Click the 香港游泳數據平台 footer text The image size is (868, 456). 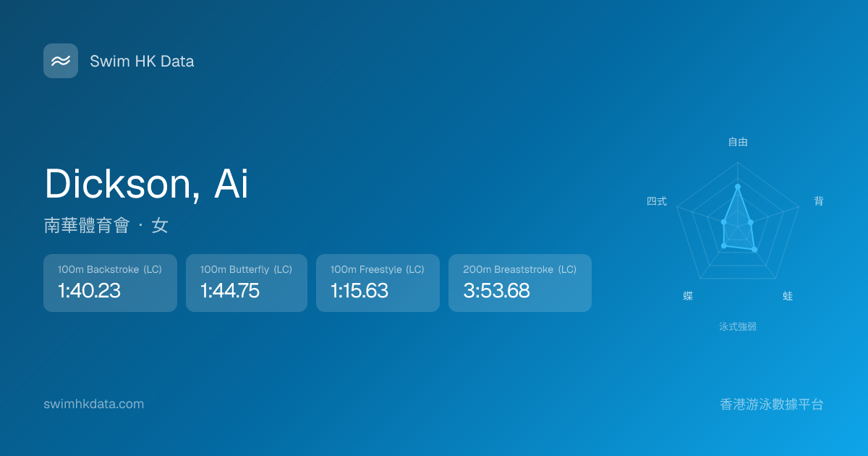772,405
